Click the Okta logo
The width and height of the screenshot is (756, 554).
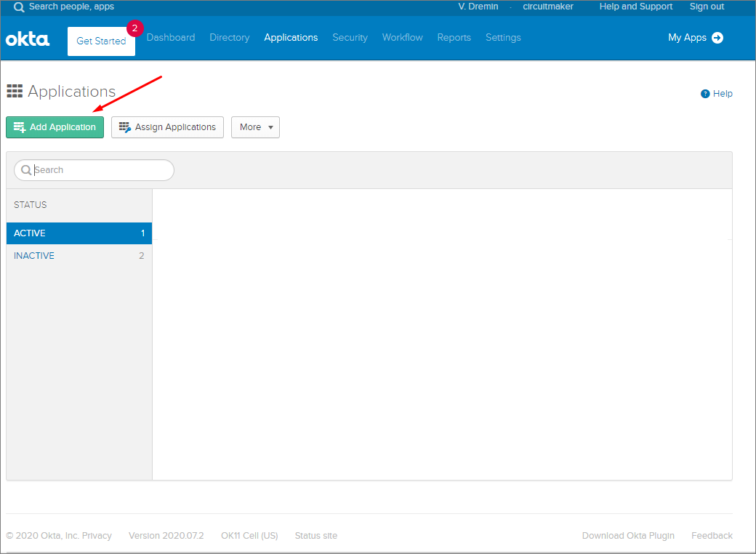[x=28, y=39]
